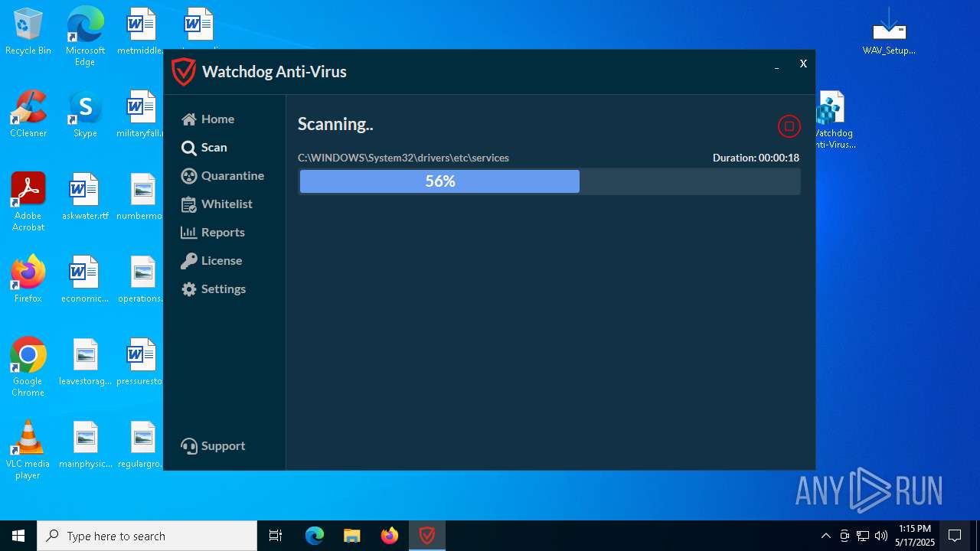Viewport: 980px width, 551px height.
Task: Select the Adobe Acrobat desktop shortcut
Action: pos(28,202)
